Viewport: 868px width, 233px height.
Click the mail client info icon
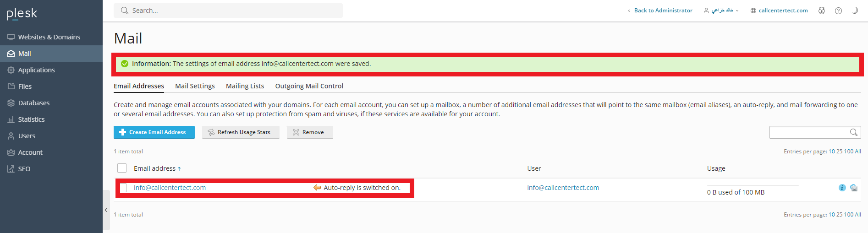pos(842,188)
